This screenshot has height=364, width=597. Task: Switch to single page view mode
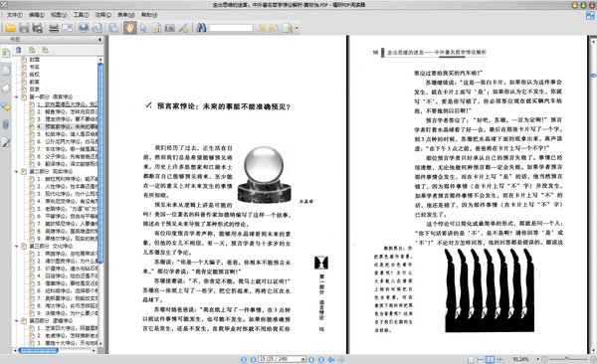471,359
